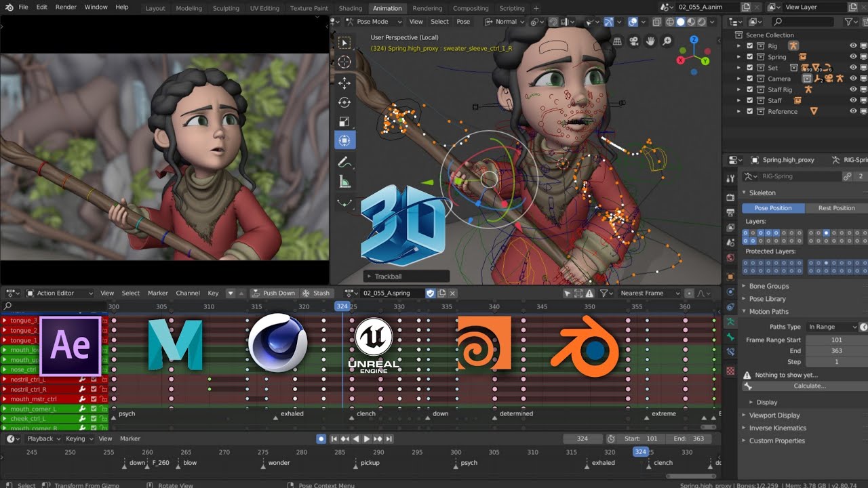Click the timeline horizontal scrollbar at bottom
Screen dimensions: 868x488
[x=692, y=476]
